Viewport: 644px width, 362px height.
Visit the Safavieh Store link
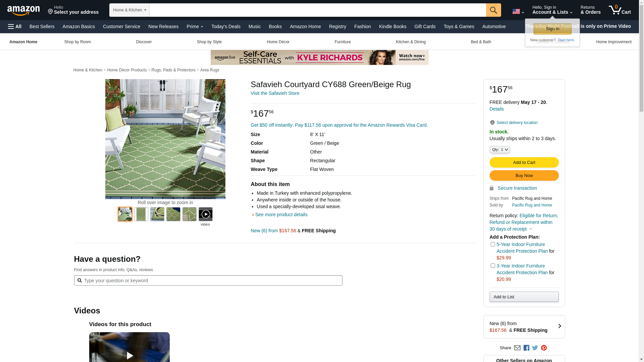tap(275, 93)
